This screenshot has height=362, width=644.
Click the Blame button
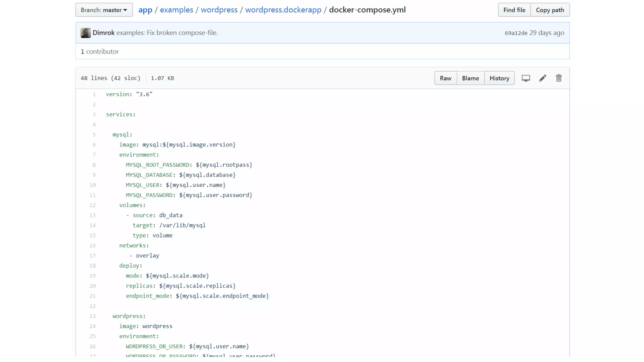pyautogui.click(x=470, y=78)
